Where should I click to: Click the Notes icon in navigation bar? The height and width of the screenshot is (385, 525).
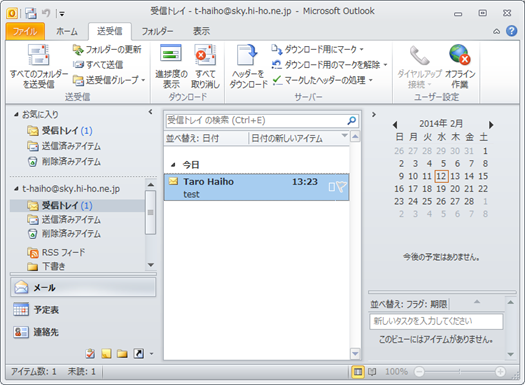coord(106,354)
